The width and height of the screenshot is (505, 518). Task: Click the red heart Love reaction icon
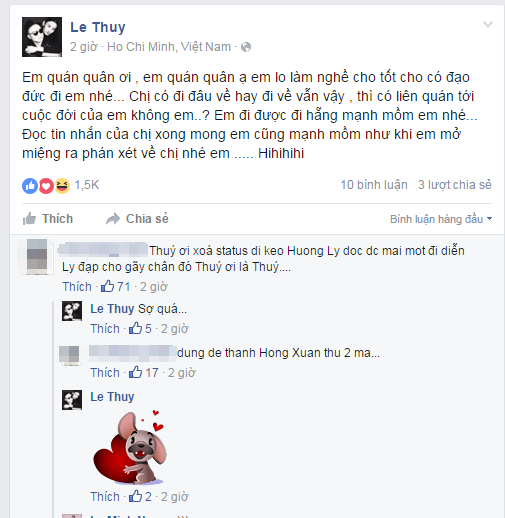pyautogui.click(x=46, y=186)
